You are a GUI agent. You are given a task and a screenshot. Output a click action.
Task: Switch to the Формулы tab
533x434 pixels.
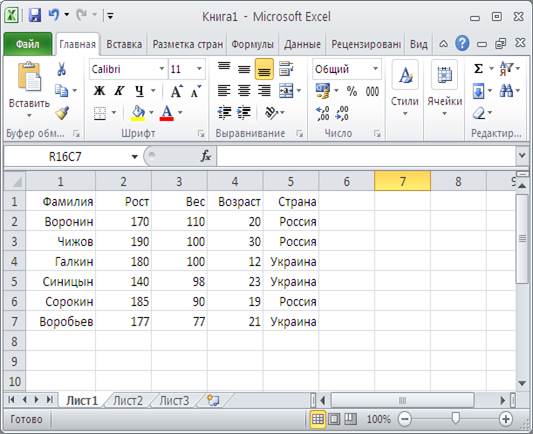point(253,44)
